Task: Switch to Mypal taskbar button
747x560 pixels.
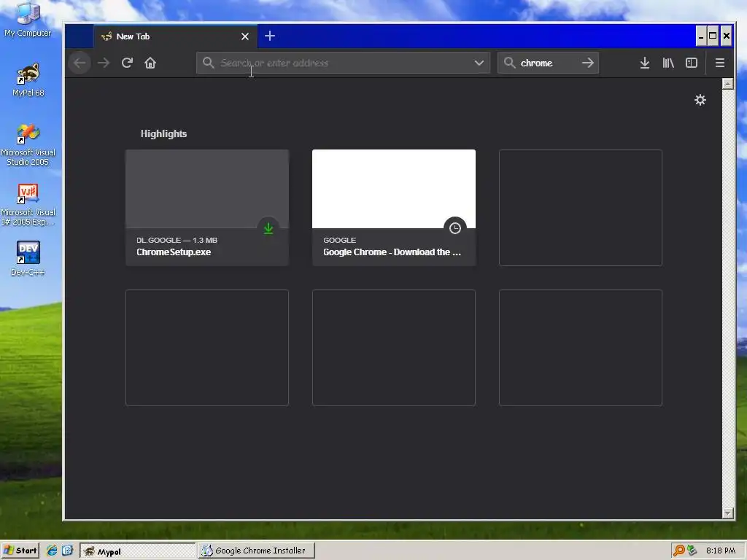Action: [x=138, y=551]
